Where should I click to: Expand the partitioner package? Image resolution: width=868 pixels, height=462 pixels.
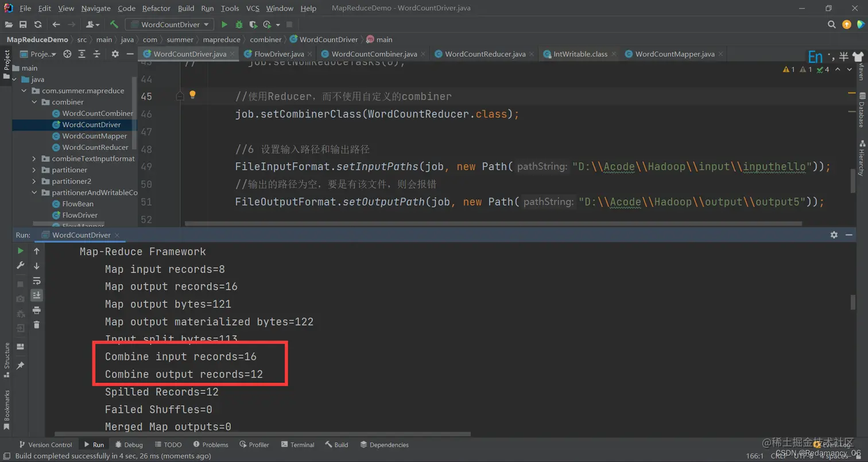tap(34, 170)
